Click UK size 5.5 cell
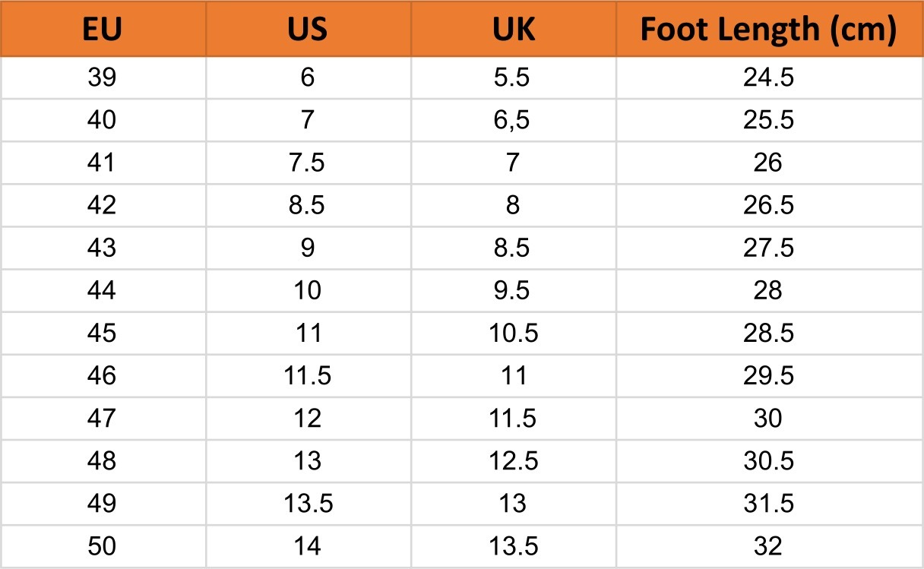Image resolution: width=924 pixels, height=569 pixels. pyautogui.click(x=513, y=77)
